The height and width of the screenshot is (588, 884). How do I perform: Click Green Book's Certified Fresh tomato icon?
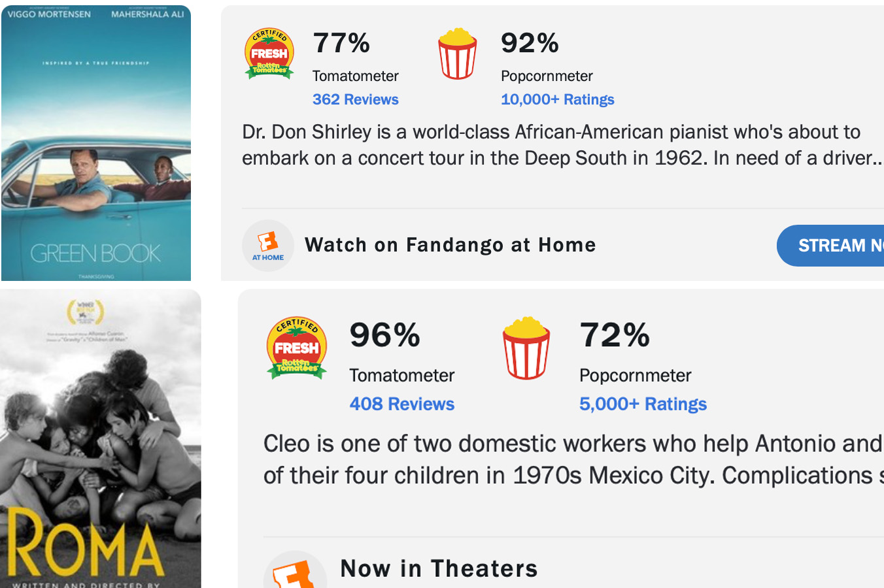pyautogui.click(x=269, y=54)
